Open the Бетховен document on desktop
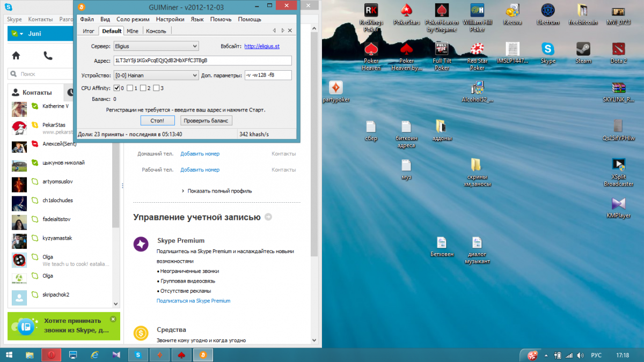Viewport: 644px width, 362px height. 442,247
